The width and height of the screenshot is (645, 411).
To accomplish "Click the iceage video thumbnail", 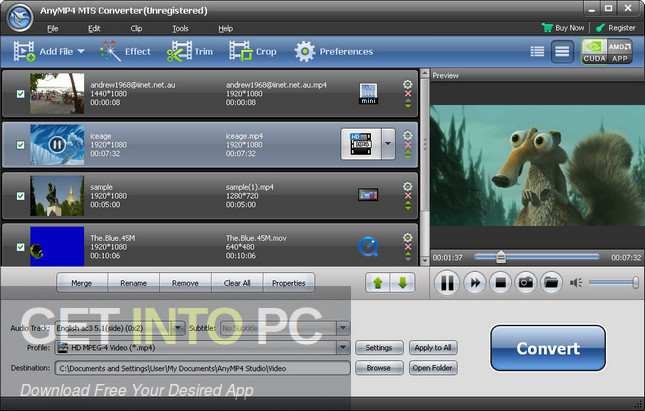I will [57, 145].
